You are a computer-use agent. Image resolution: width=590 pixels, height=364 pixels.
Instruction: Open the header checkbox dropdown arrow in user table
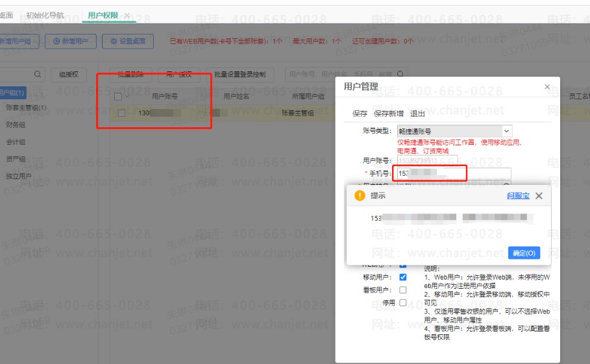pyautogui.click(x=127, y=97)
